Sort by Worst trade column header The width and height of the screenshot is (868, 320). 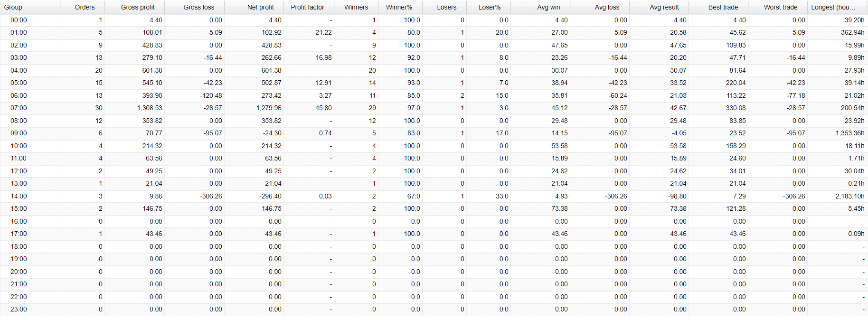[778, 7]
